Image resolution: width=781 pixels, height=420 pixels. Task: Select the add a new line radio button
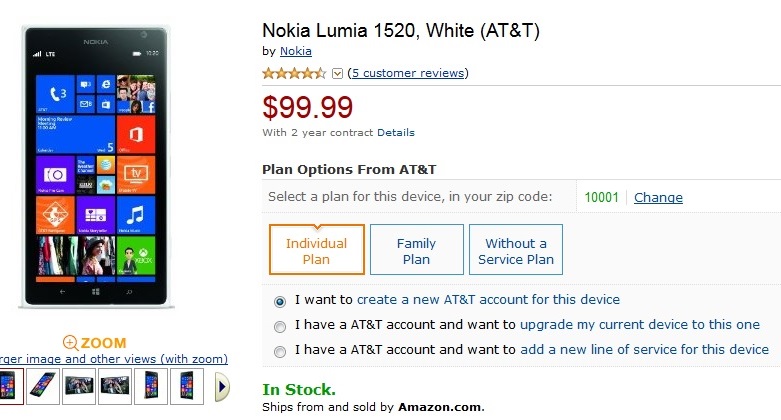point(280,351)
